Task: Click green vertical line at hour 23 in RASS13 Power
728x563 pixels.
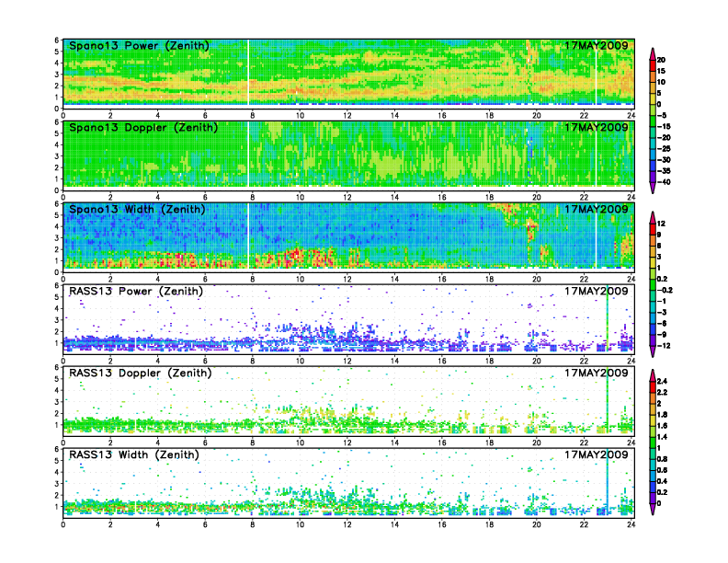Action: coord(608,318)
